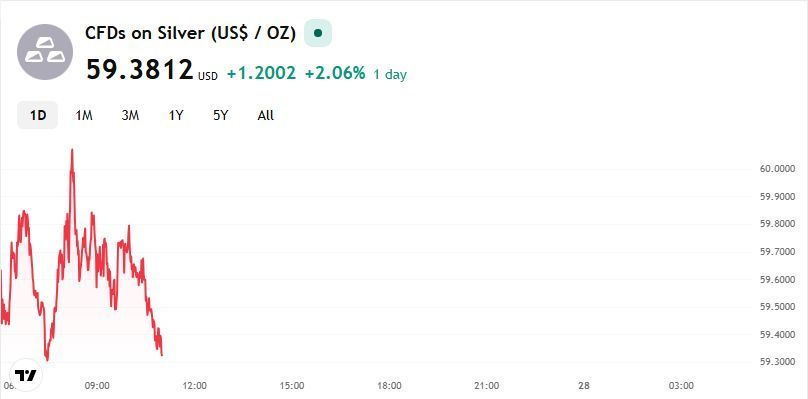
Task: Click the 60.0000 price axis label
Action: pyautogui.click(x=777, y=169)
